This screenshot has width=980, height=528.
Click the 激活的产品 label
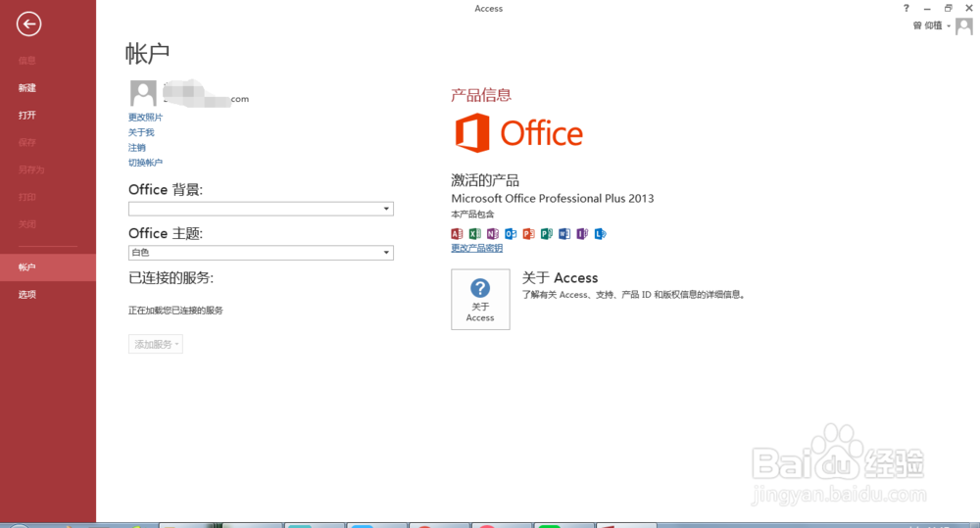pyautogui.click(x=485, y=180)
